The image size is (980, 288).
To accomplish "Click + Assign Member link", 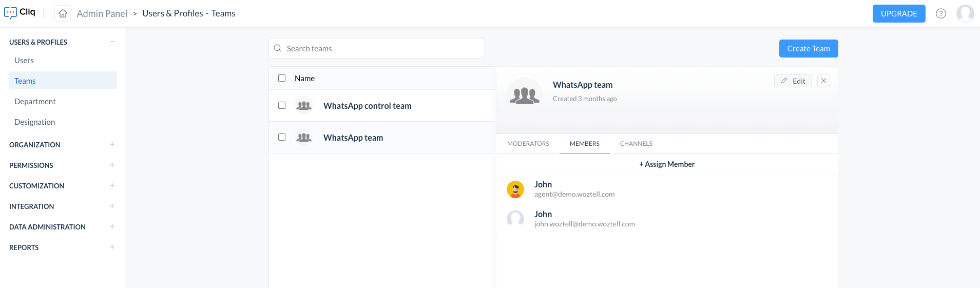I will (667, 164).
